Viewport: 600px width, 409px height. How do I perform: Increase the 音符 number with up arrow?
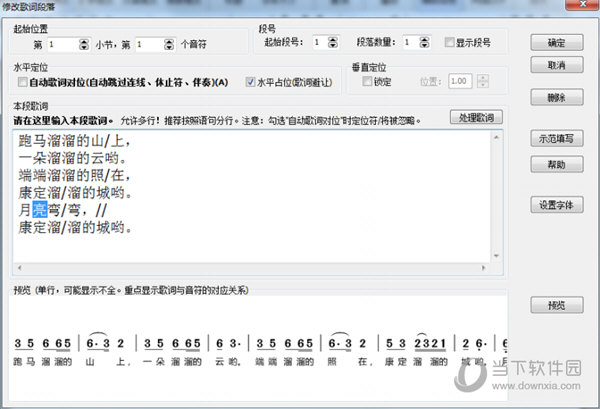(x=169, y=41)
